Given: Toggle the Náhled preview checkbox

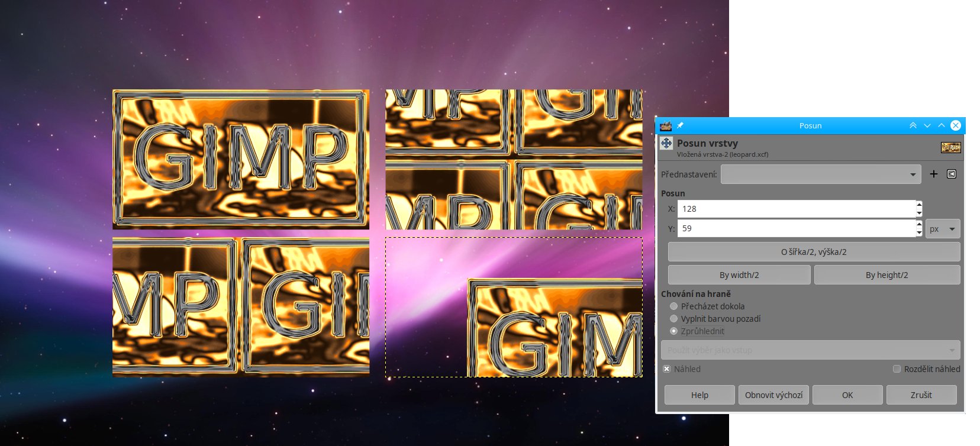Looking at the screenshot, I should coord(667,369).
